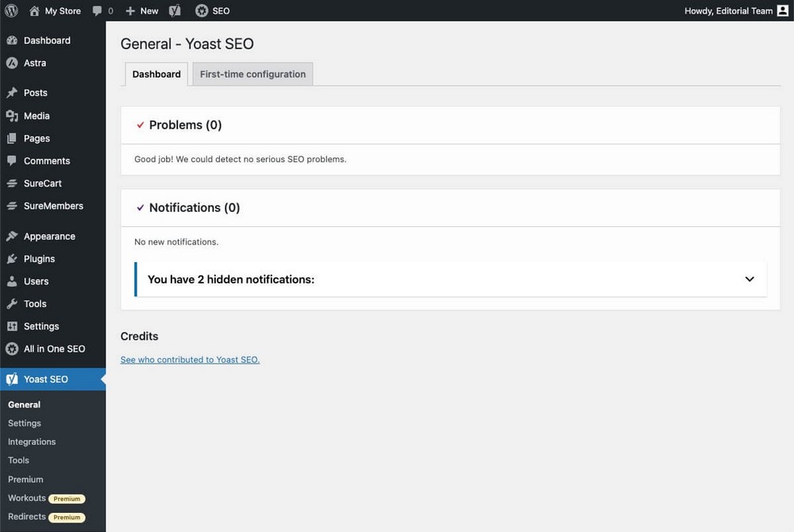Click the + New button in admin bar

142,11
